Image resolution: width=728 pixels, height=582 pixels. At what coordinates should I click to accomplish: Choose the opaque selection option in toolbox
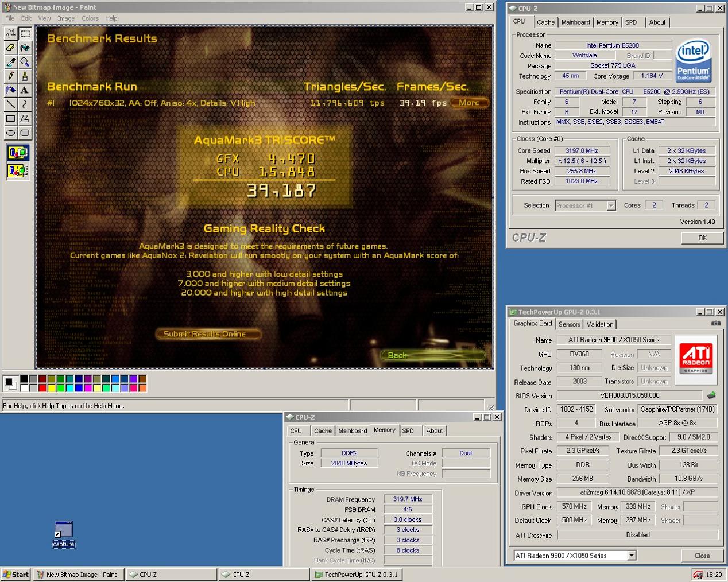coord(18,152)
